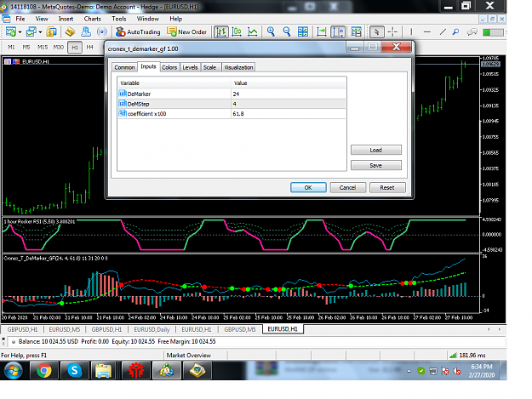Select the Horizontal Line tool
This screenshot has height=399, width=532.
427,31
